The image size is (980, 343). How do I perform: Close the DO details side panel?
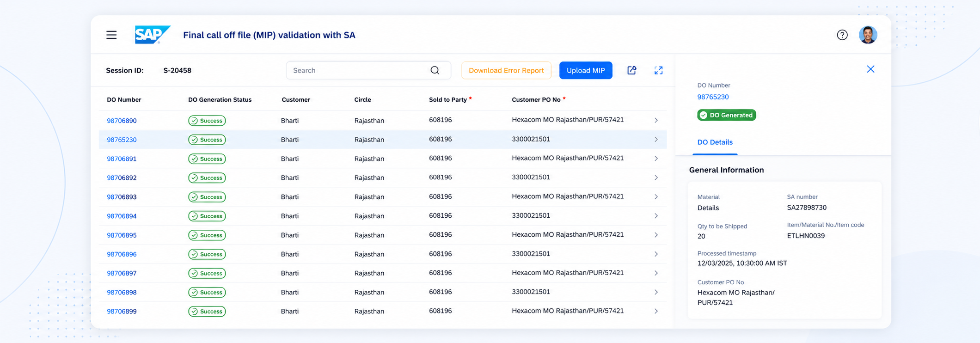pyautogui.click(x=870, y=69)
